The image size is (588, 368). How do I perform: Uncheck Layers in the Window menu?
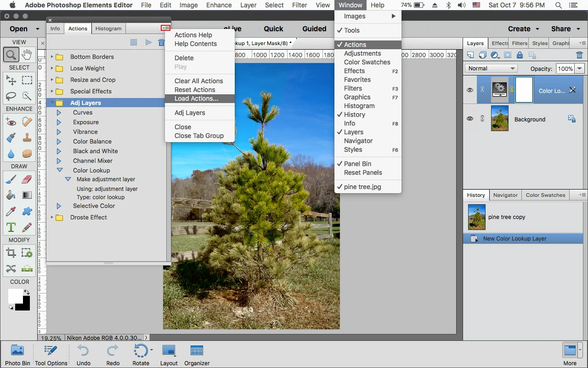pos(368,132)
